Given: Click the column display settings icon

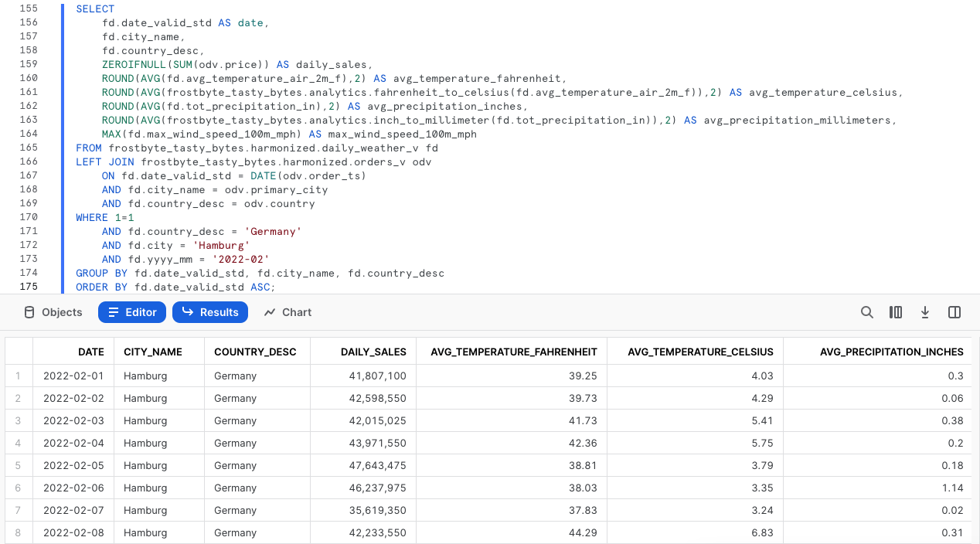Looking at the screenshot, I should point(897,312).
